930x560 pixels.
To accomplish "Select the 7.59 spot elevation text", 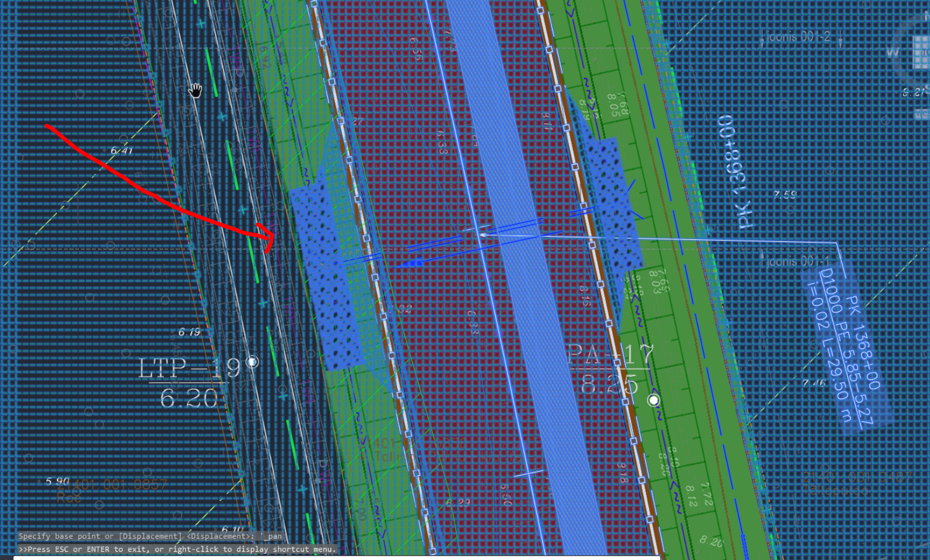I will pyautogui.click(x=784, y=195).
